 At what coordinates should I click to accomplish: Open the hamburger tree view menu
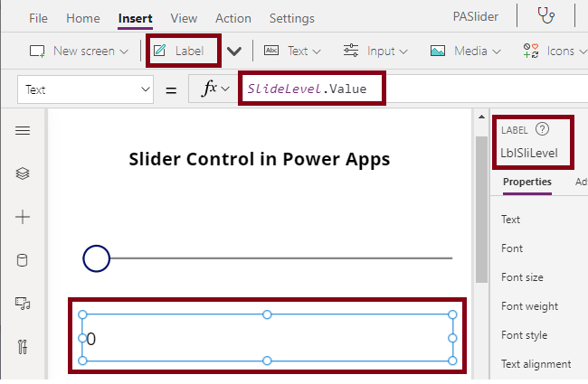(x=23, y=130)
